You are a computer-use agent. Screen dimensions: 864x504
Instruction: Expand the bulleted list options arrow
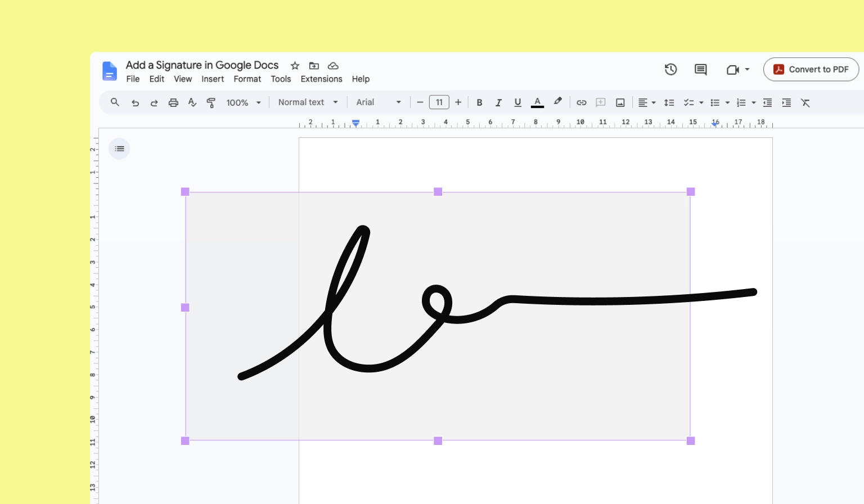(x=727, y=102)
